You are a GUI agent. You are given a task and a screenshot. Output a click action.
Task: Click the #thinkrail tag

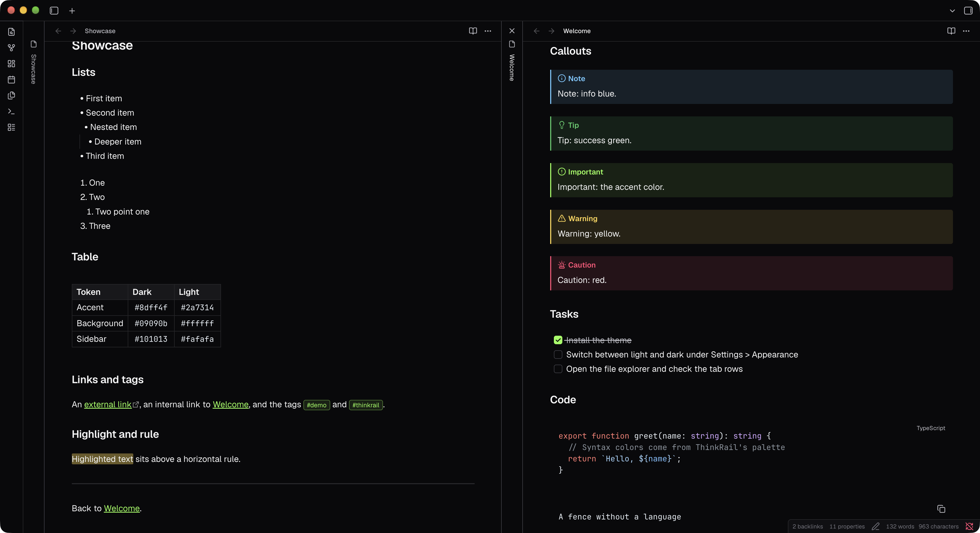[366, 405]
